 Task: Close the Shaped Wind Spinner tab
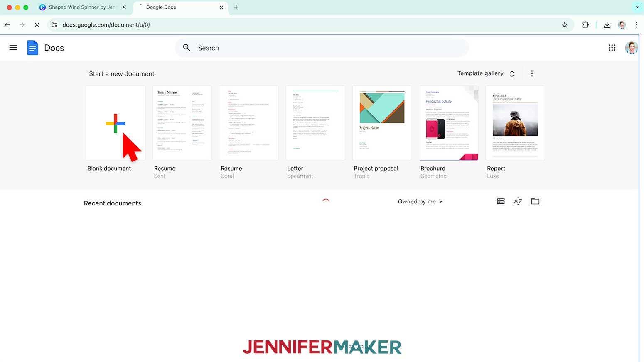[x=124, y=7]
